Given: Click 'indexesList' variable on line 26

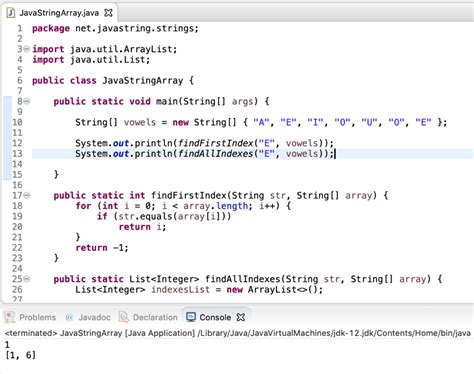Looking at the screenshot, I should tap(180, 289).
